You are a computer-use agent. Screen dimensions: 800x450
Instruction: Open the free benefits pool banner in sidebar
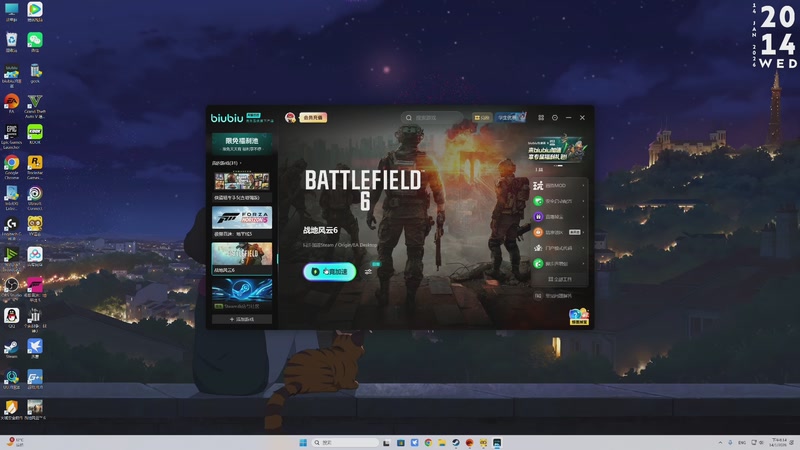(242, 143)
